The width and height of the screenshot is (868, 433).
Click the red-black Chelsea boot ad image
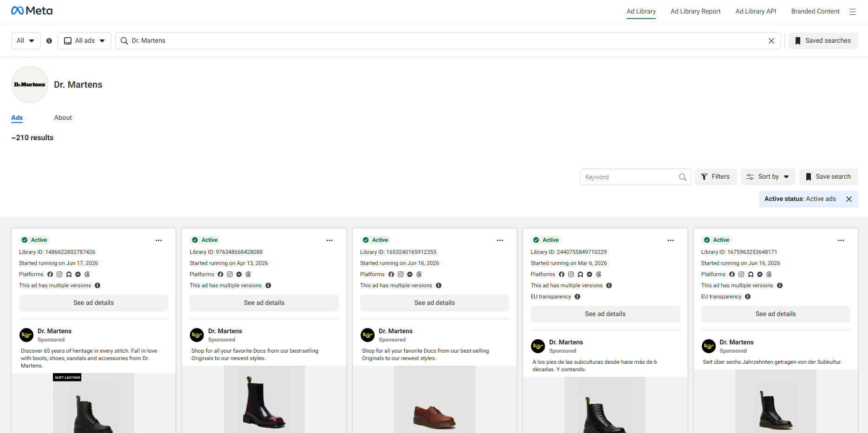[264, 400]
